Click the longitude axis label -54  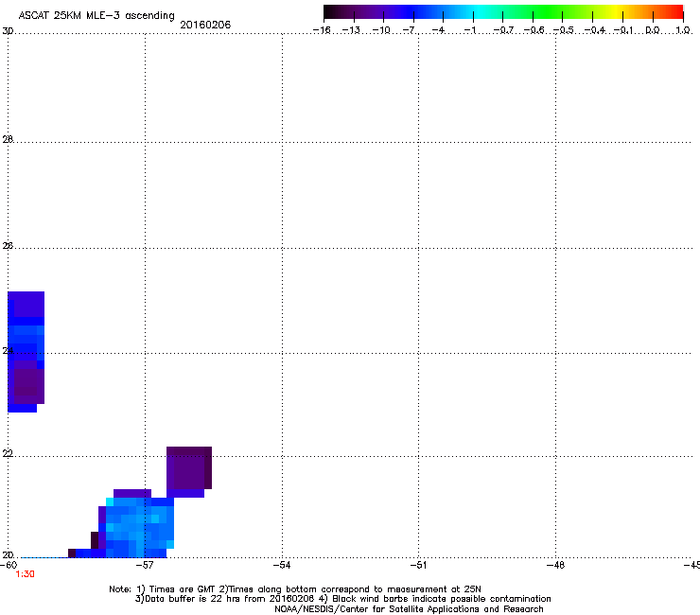(282, 565)
